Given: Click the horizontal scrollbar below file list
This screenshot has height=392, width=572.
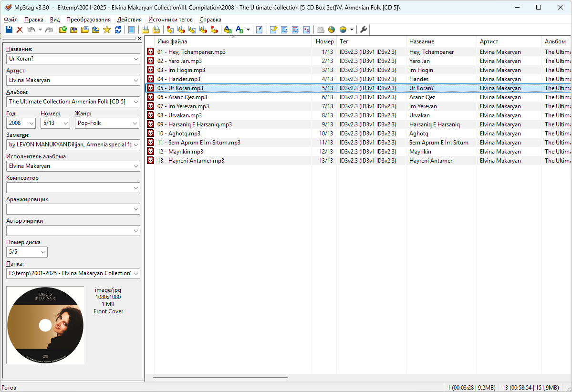Looking at the screenshot, I should pyautogui.click(x=220, y=377).
